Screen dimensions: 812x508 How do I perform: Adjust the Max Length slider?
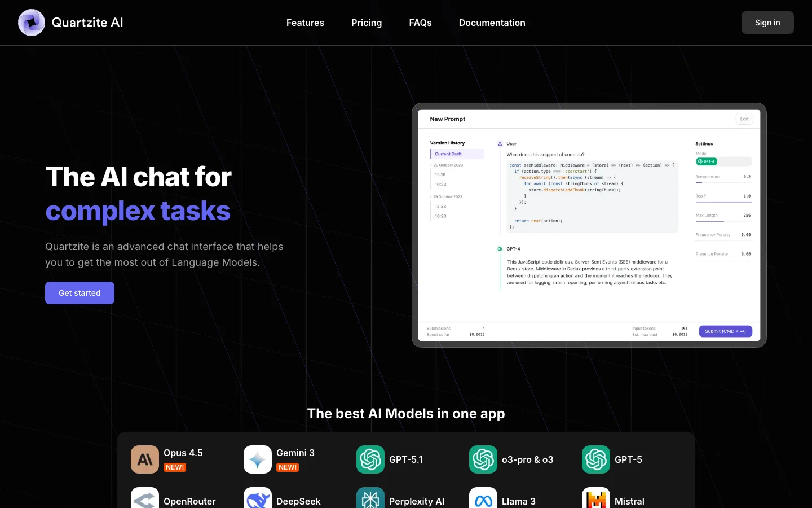(723, 221)
